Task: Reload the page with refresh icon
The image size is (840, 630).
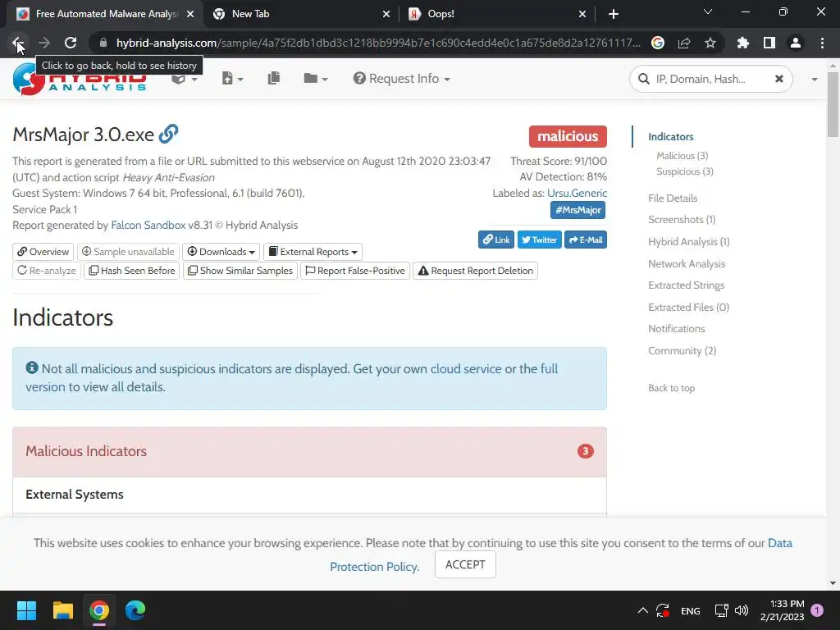Action: coord(71,43)
